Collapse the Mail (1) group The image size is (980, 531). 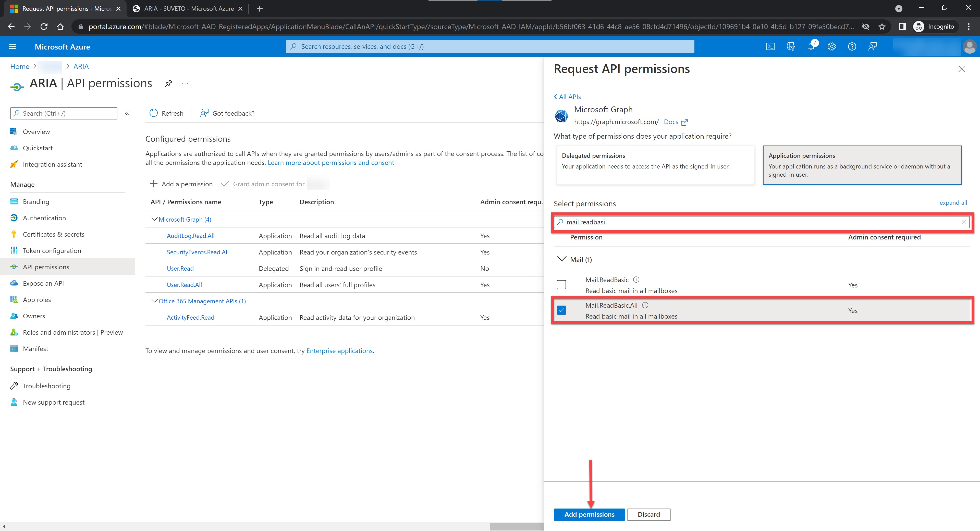[561, 259]
